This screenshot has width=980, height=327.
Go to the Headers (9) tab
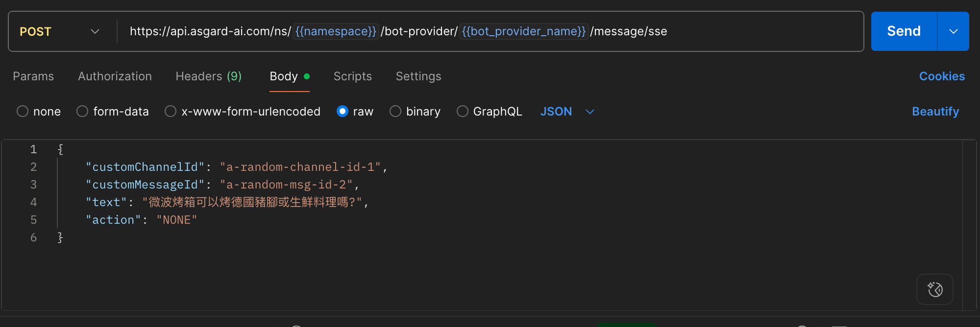coord(208,76)
